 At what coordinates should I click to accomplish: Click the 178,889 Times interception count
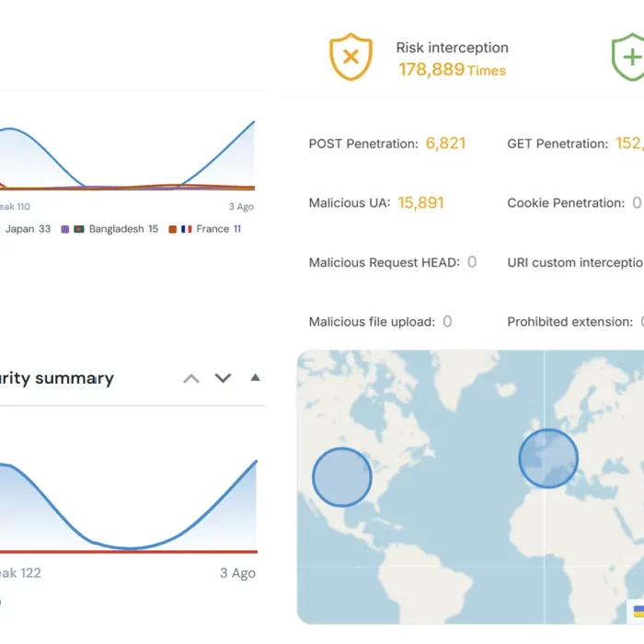tap(453, 70)
